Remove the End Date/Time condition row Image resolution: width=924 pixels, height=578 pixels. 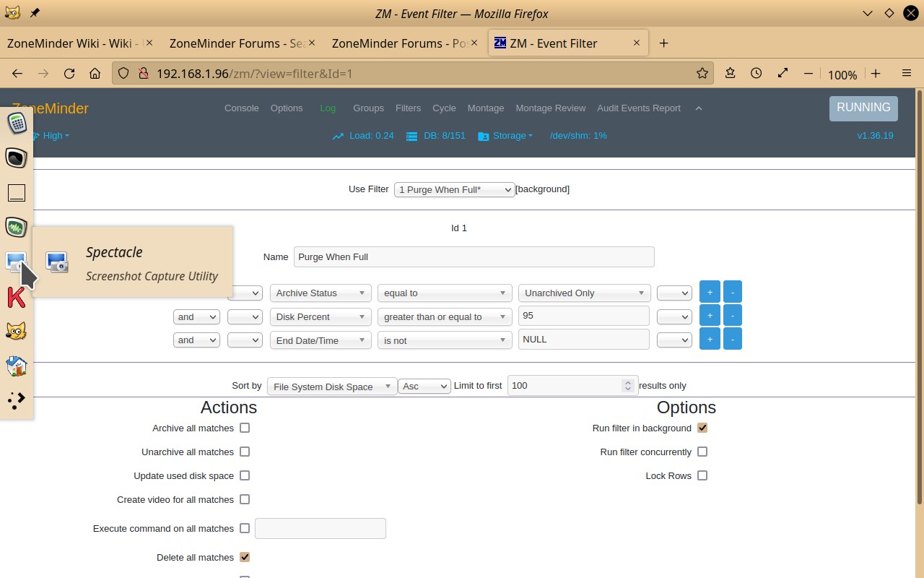click(733, 339)
